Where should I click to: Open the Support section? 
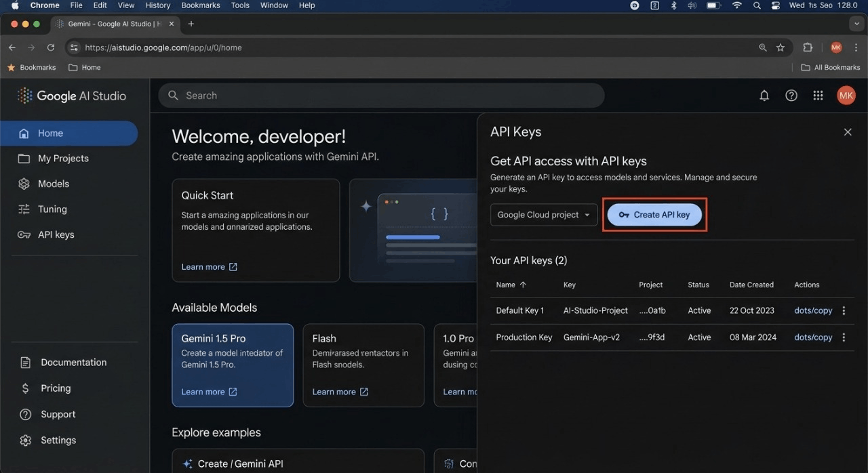(x=58, y=414)
